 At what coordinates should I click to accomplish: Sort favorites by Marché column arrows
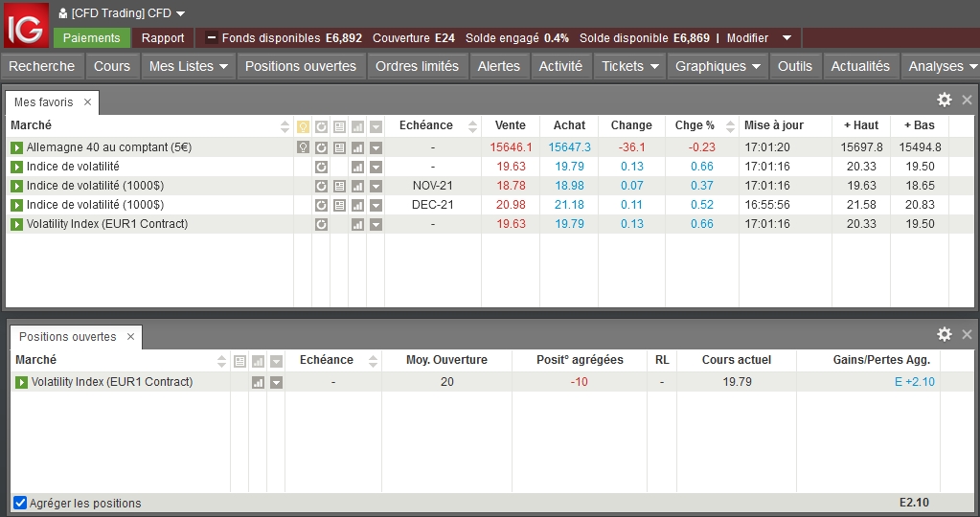pos(285,126)
